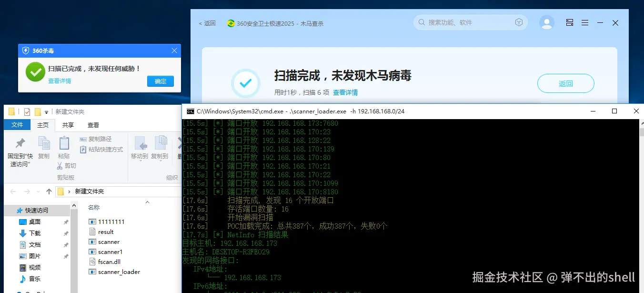The image size is (644, 293).
Task: Click the green checkmark icon in 360杀毒 popup
Action: tap(35, 71)
